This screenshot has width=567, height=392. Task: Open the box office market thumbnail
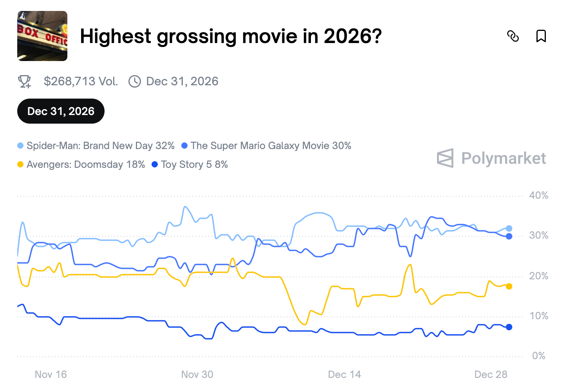point(42,36)
